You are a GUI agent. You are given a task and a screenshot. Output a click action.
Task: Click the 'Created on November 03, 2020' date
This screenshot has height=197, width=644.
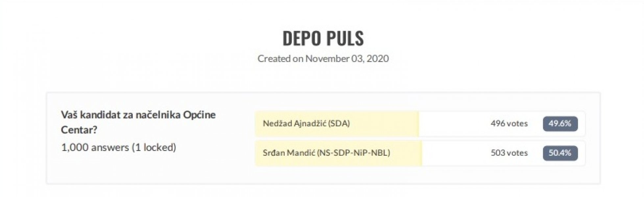point(323,59)
